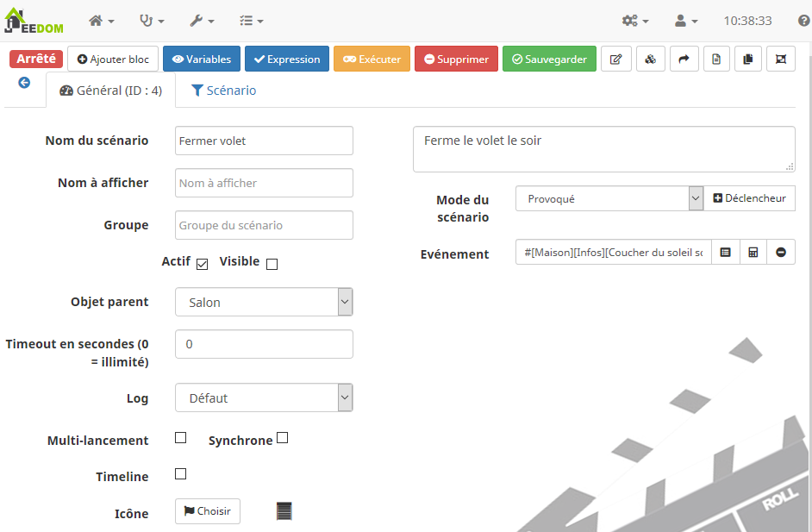Click the object-group links toolbar icon

pos(781,59)
